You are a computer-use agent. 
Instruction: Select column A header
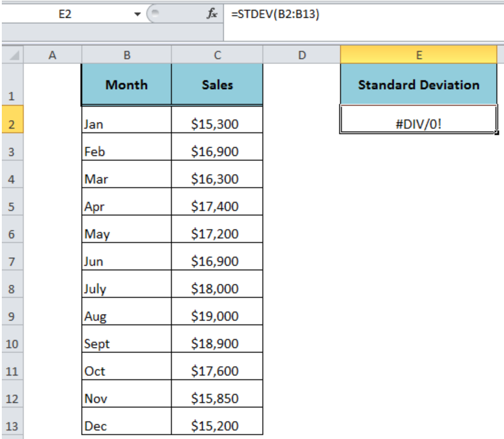point(52,55)
